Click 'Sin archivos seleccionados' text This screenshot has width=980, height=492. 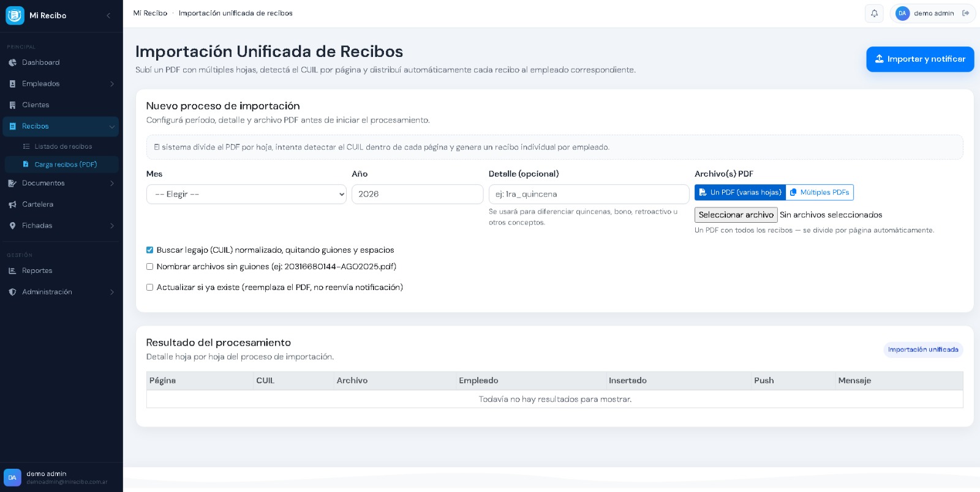tap(831, 215)
